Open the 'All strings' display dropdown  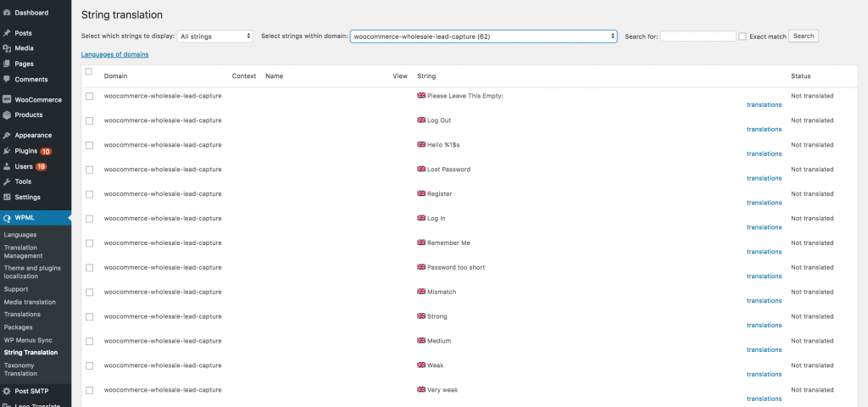click(x=215, y=36)
